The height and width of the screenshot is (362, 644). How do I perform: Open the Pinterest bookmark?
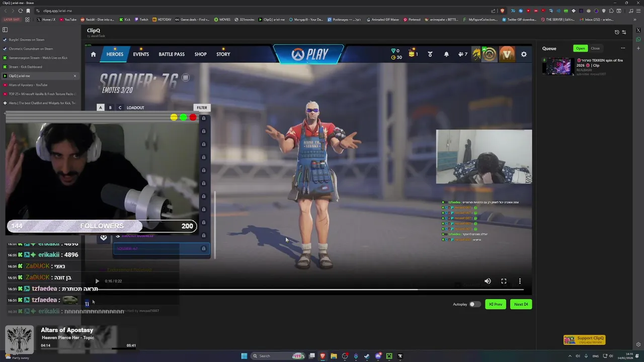412,20
